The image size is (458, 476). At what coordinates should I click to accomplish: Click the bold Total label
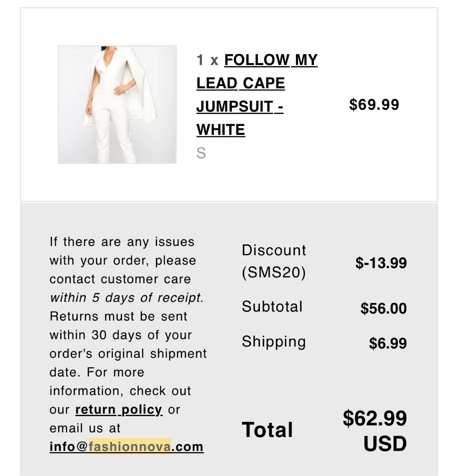(267, 430)
